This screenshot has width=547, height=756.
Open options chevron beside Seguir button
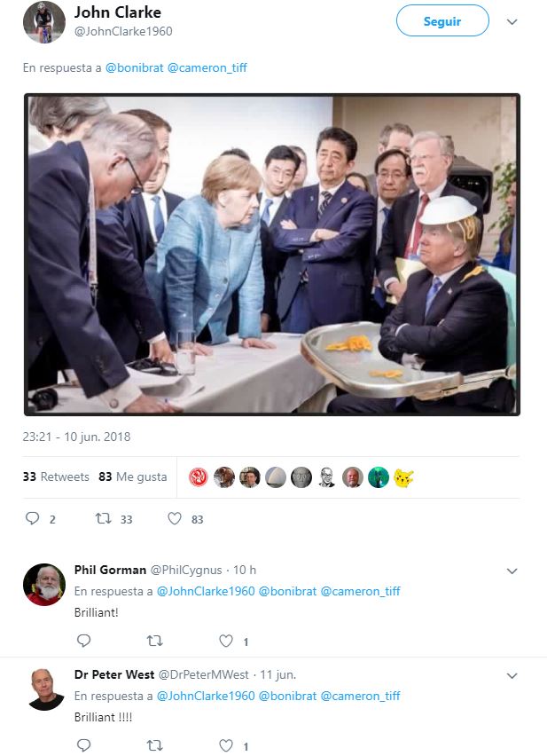click(x=512, y=21)
